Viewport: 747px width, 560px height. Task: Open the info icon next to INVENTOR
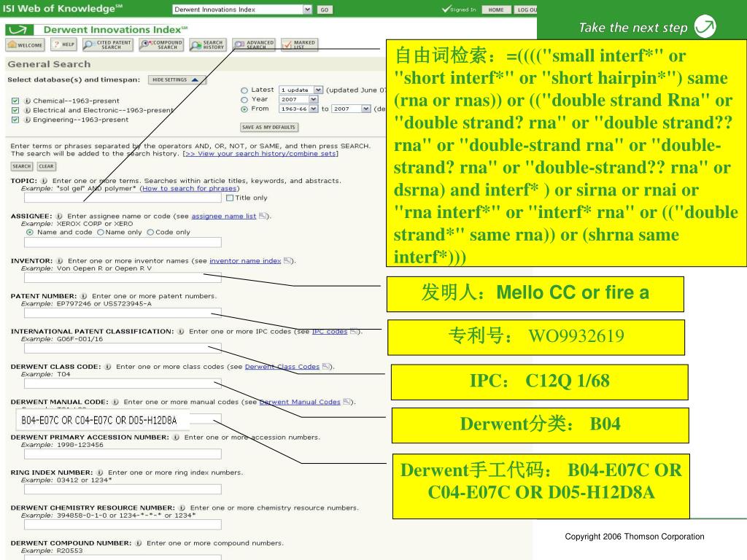click(60, 261)
